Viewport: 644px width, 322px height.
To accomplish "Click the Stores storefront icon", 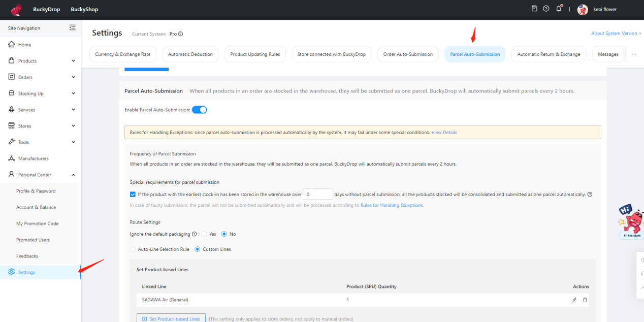I will 12,126.
